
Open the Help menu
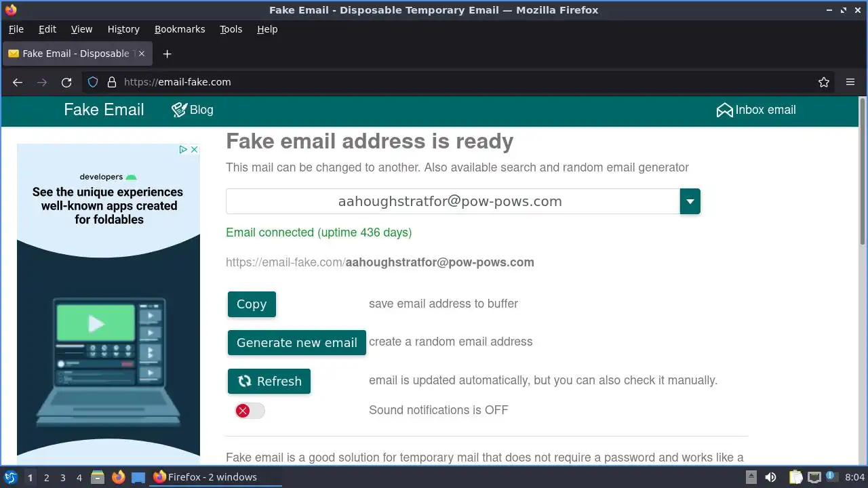click(267, 29)
